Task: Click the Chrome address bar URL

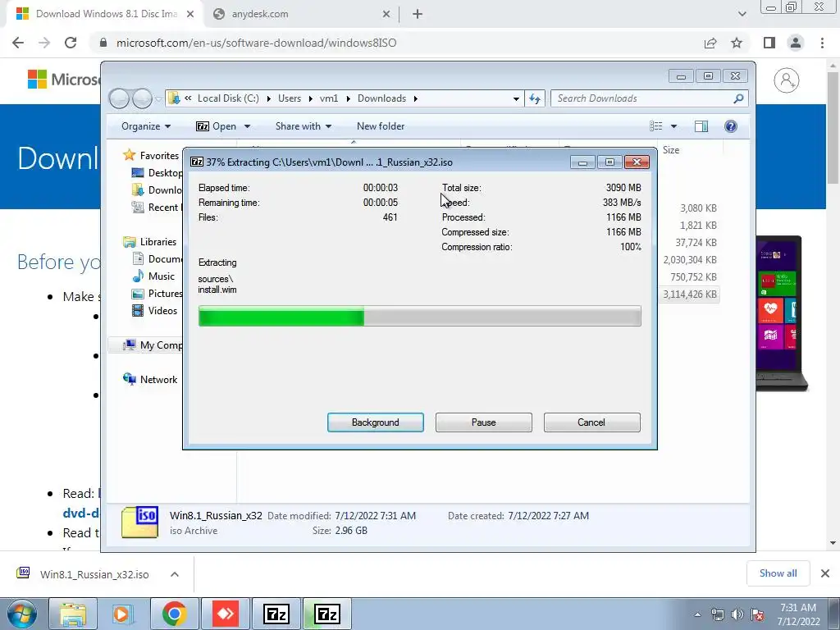Action: tap(256, 43)
